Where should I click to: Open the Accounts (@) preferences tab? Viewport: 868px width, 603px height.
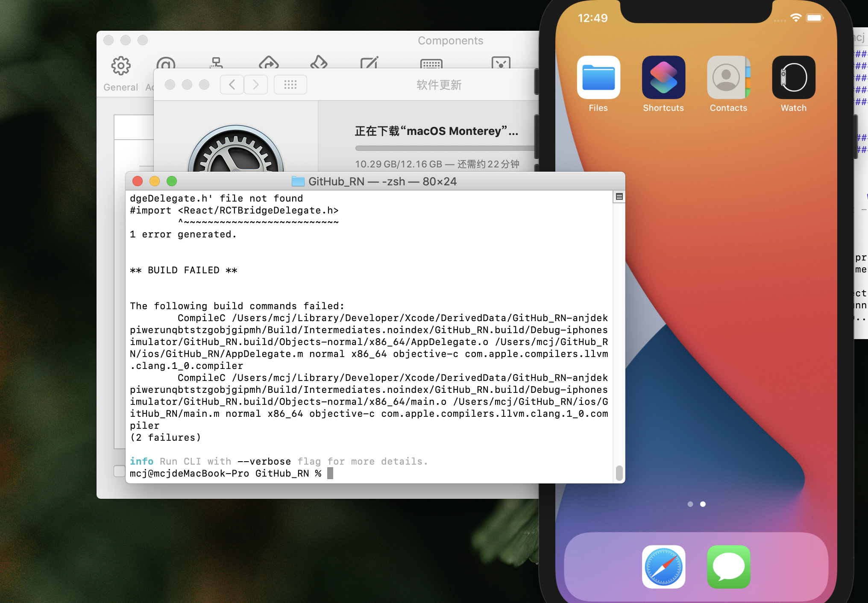tap(166, 63)
